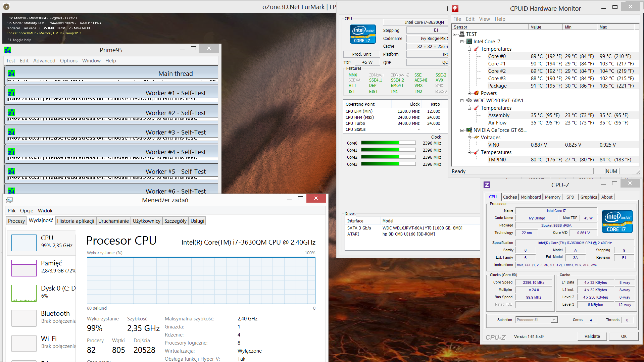Open the Processor #1 Selection dropdown in CPU-Z
The image size is (644, 362).
point(554,320)
